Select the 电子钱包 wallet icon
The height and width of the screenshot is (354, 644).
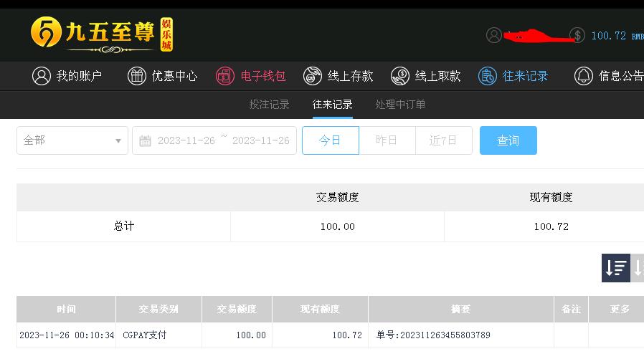click(x=225, y=76)
